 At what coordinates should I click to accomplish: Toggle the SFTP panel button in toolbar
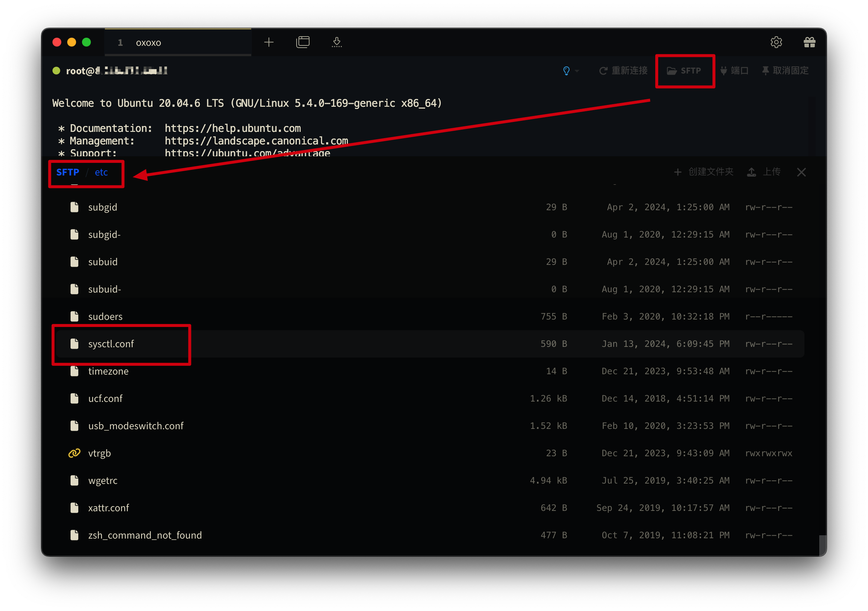pos(684,71)
